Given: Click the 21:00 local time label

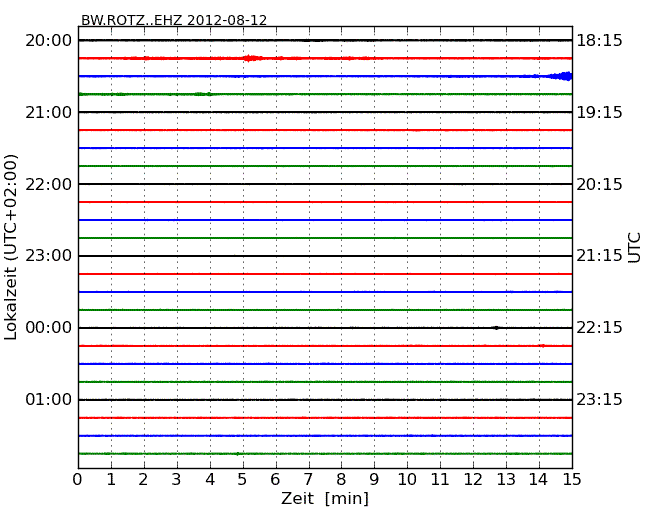Looking at the screenshot, I should pyautogui.click(x=49, y=112).
